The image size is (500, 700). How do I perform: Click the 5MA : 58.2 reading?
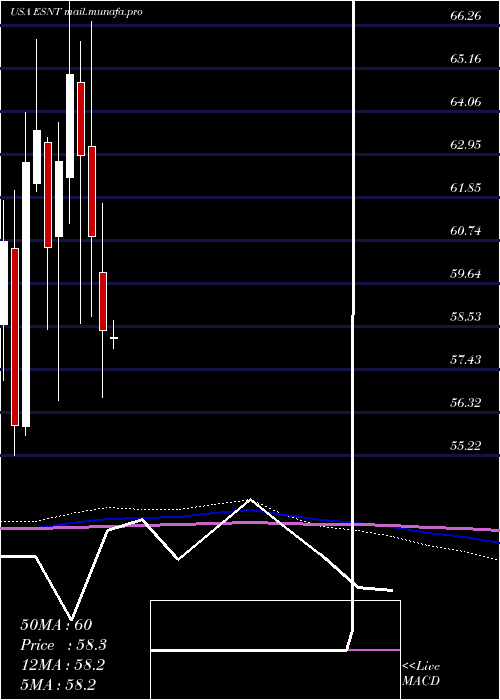pyautogui.click(x=58, y=685)
